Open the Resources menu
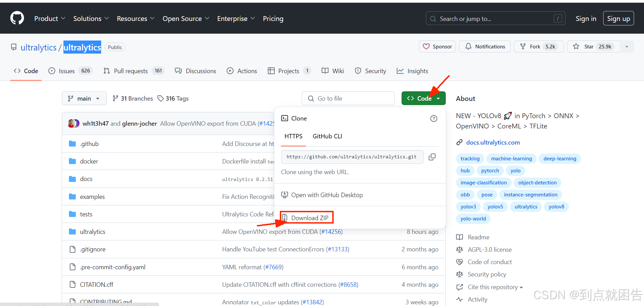 click(x=136, y=19)
